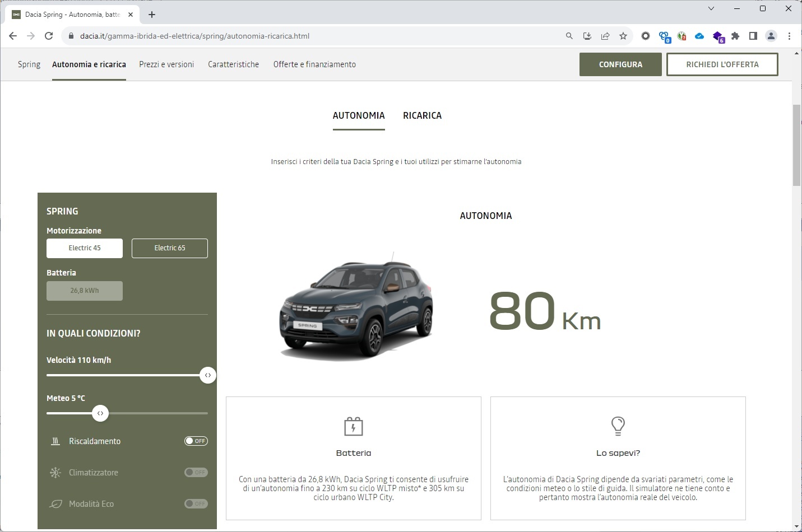Switch to the RICARICA tab
This screenshot has height=532, width=802.
(x=423, y=116)
